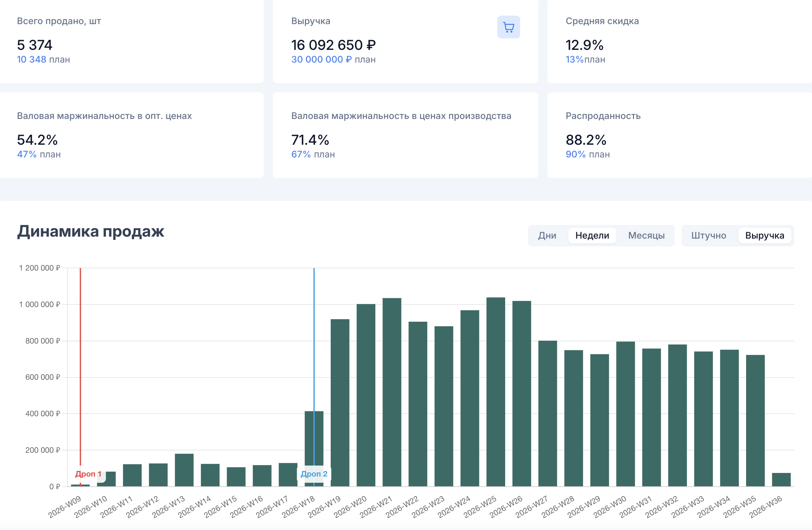This screenshot has height=530, width=812.
Task: Click the Дроп 1 red marker label
Action: click(x=88, y=474)
